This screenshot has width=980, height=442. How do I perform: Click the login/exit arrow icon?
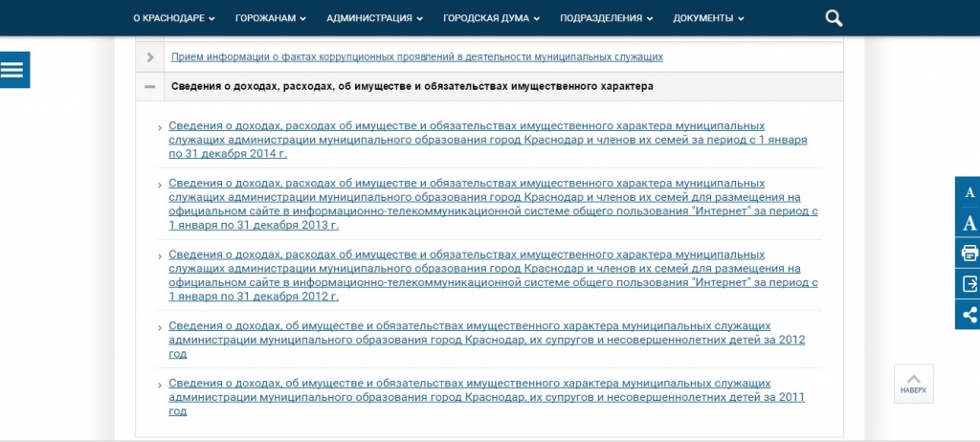click(x=969, y=284)
